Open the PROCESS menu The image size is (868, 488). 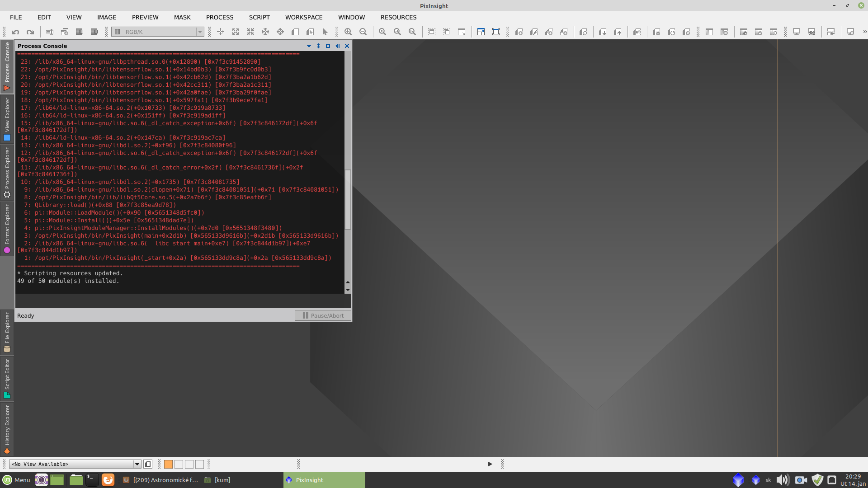click(x=220, y=17)
